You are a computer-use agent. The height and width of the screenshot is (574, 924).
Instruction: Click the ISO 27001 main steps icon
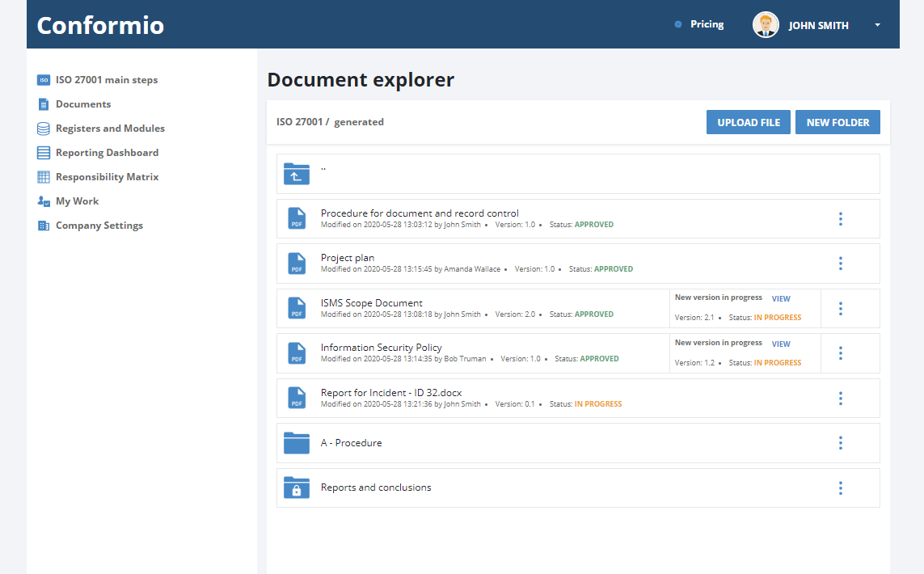(44, 80)
